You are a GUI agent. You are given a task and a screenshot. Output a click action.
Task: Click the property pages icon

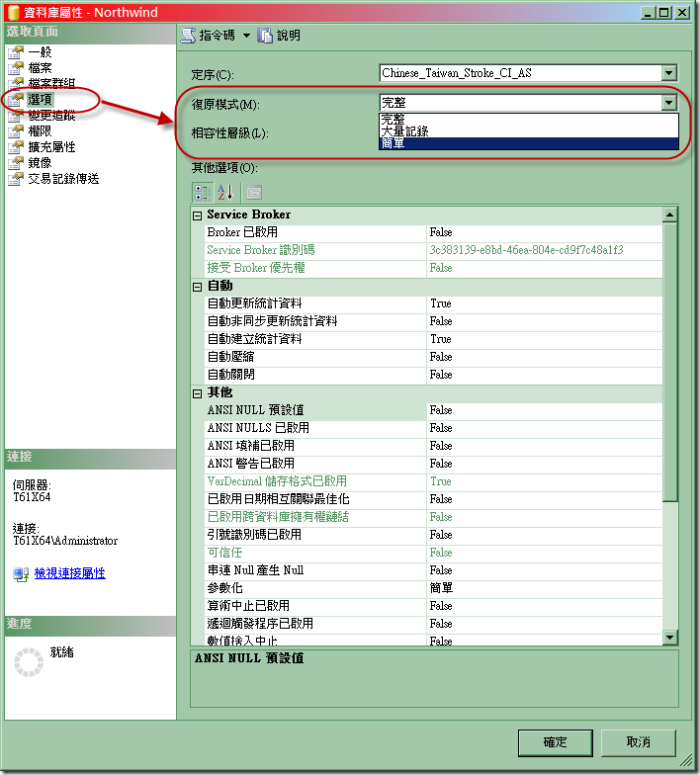point(253,193)
